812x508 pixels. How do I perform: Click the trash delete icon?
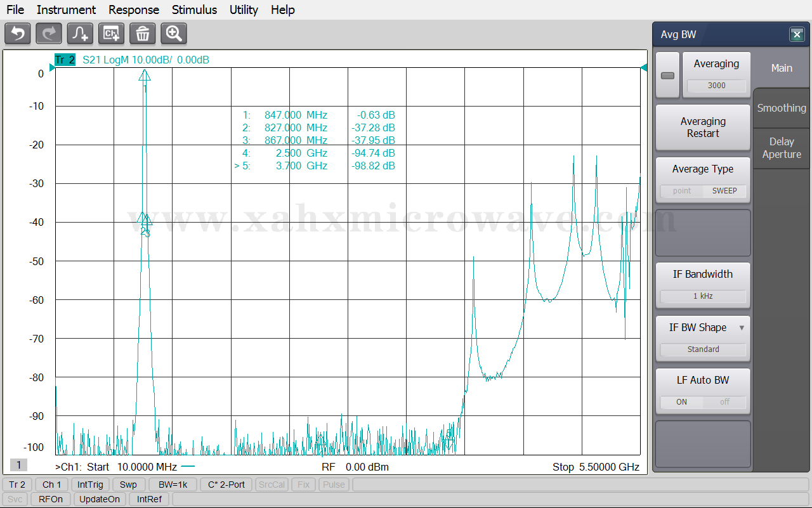[x=143, y=34]
